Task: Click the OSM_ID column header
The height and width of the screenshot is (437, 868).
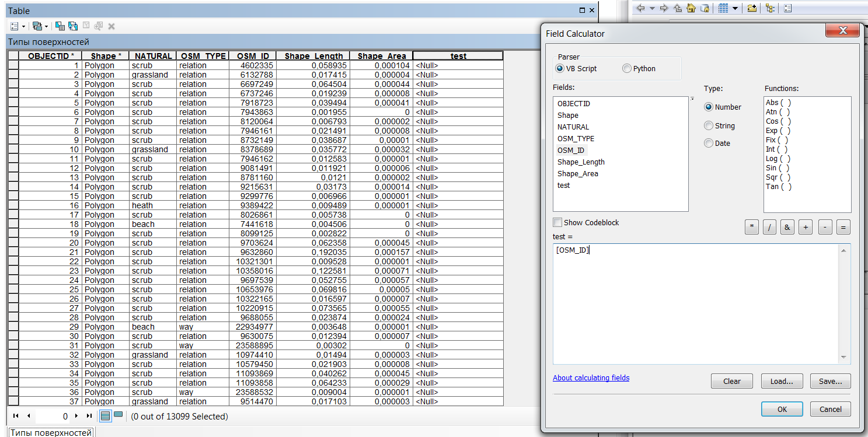Action: point(253,56)
